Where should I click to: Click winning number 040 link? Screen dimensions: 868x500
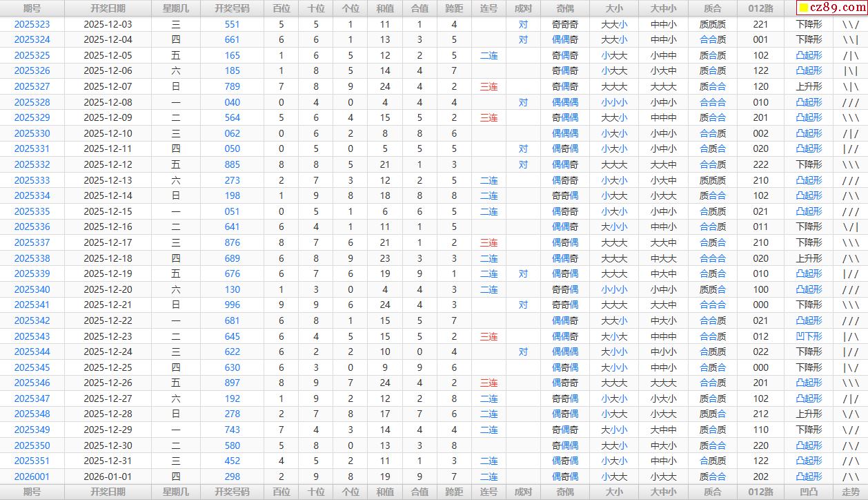(x=233, y=102)
